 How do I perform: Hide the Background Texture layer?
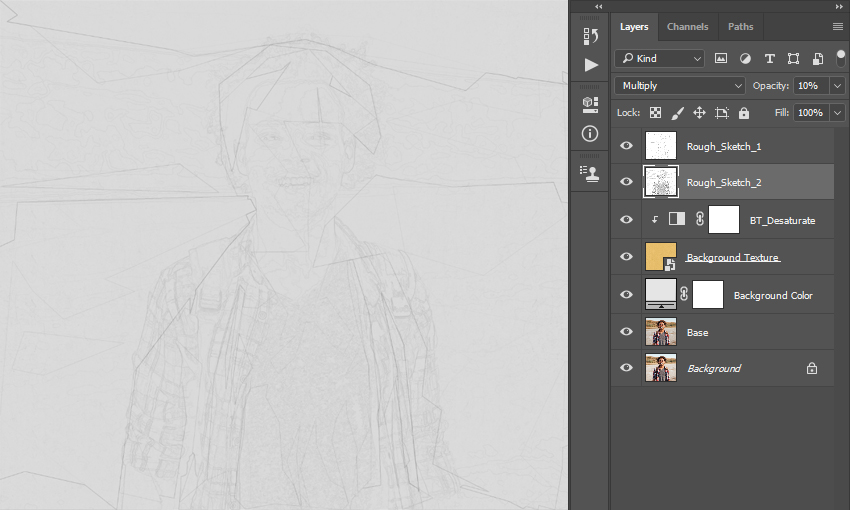point(626,256)
